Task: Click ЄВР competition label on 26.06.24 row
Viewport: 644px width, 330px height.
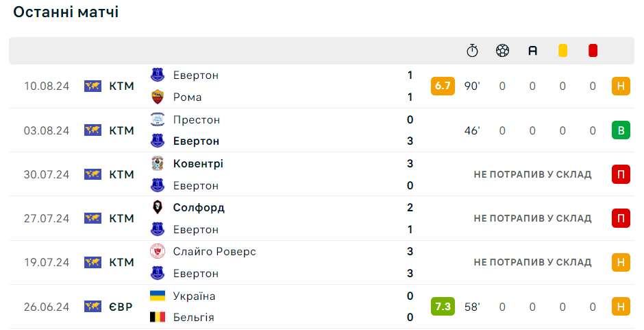Action: point(121,307)
